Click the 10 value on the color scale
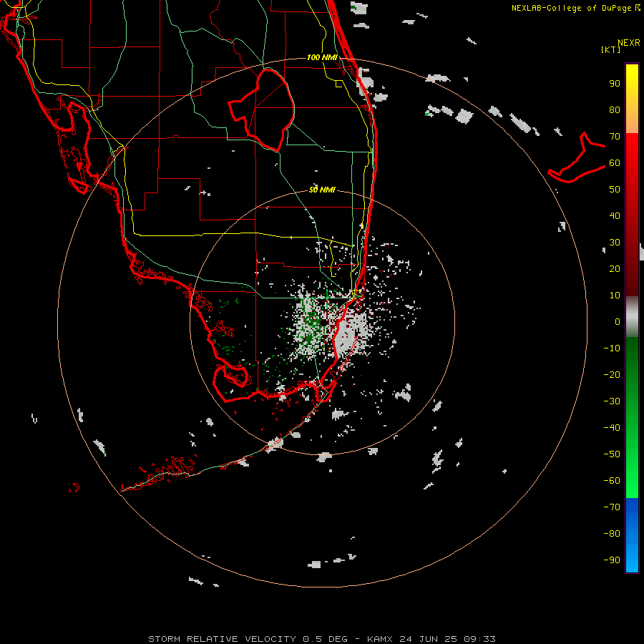The image size is (644, 644). (615, 296)
